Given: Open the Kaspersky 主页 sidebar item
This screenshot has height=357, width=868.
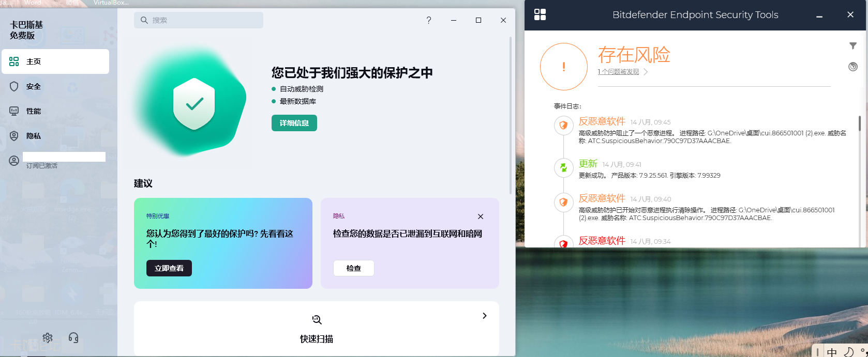Looking at the screenshot, I should click(x=55, y=61).
